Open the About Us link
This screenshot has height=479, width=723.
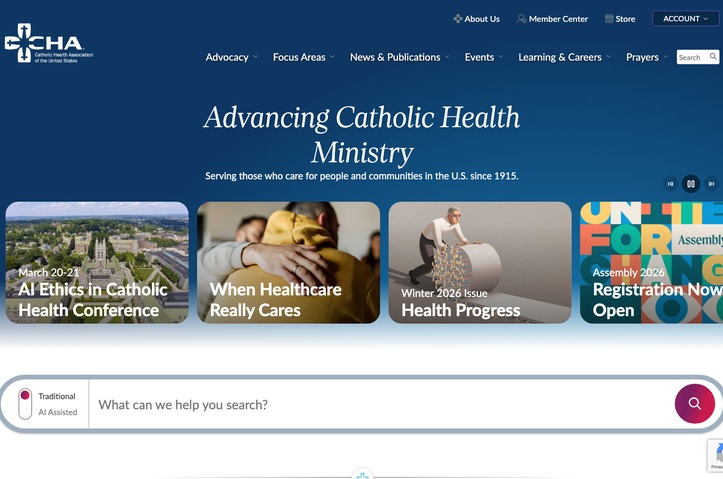(x=482, y=19)
